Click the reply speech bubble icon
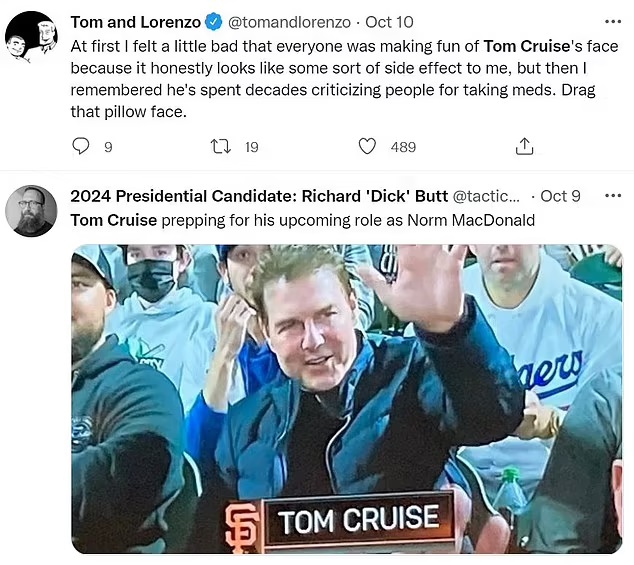 tap(82, 147)
